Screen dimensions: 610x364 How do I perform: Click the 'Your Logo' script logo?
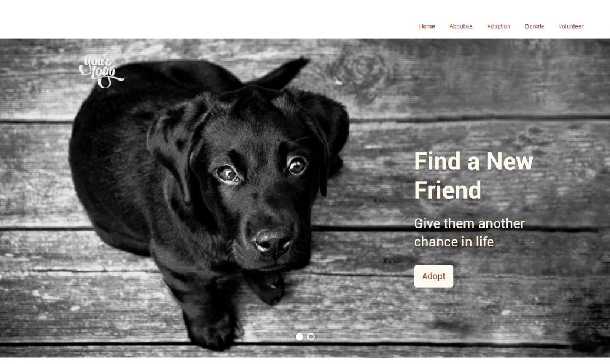click(101, 71)
